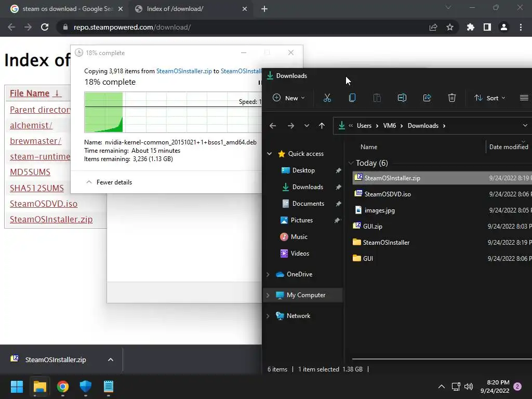This screenshot has height=399, width=532.
Task: Open the Windows Start menu
Action: (17, 387)
